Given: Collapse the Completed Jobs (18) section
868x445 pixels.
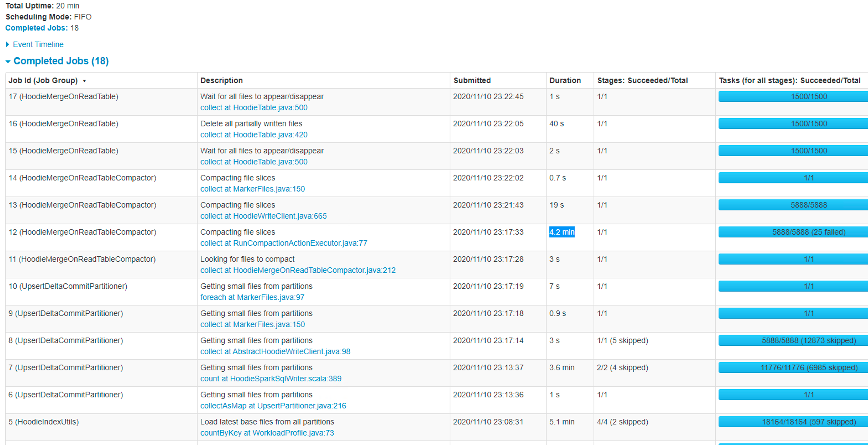Looking at the screenshot, I should pyautogui.click(x=61, y=61).
